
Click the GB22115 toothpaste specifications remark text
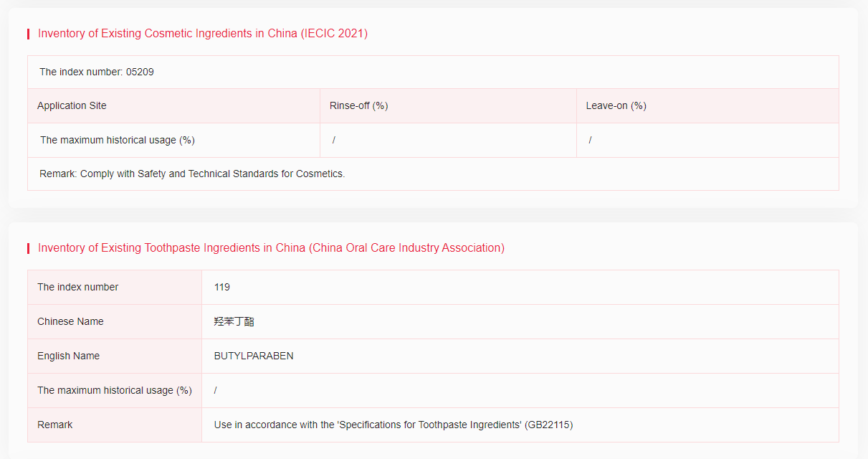pyautogui.click(x=393, y=425)
